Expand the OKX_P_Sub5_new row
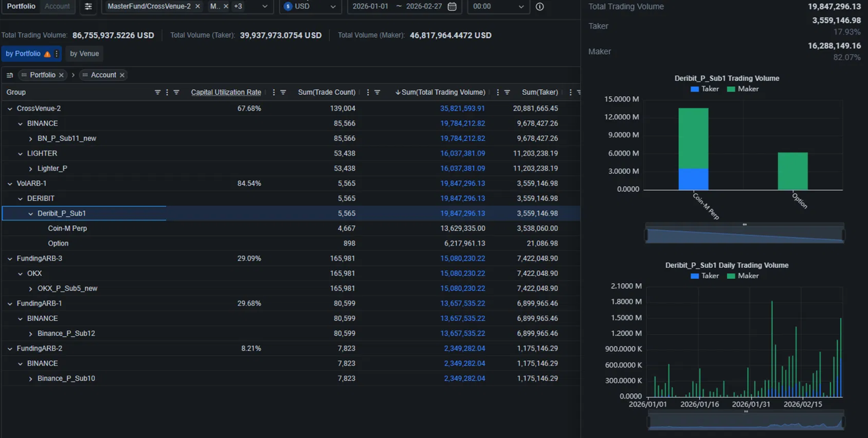Image resolution: width=868 pixels, height=438 pixels. click(x=30, y=289)
